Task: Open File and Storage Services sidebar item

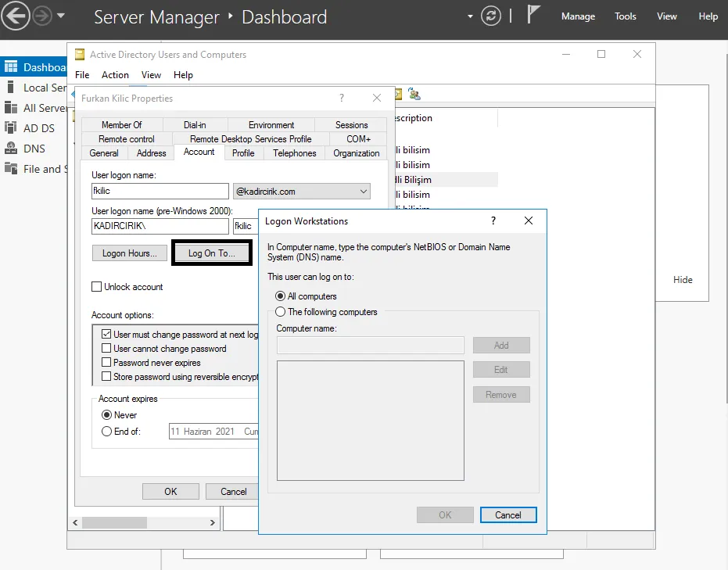Action: (34, 169)
